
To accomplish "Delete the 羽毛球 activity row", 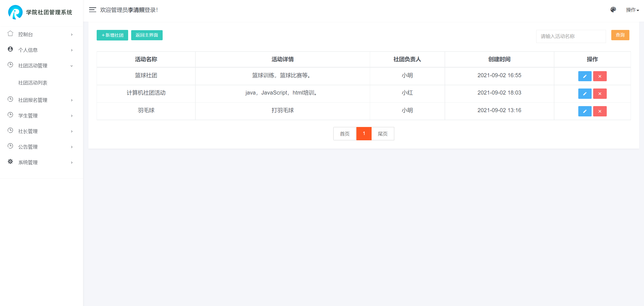I will 600,111.
